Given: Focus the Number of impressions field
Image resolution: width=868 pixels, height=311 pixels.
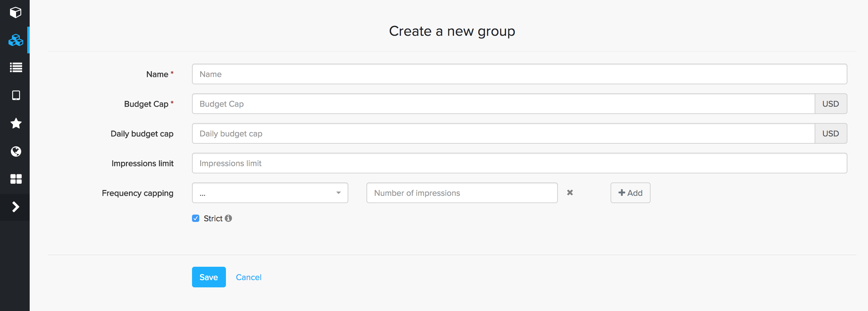Looking at the screenshot, I should [x=462, y=193].
